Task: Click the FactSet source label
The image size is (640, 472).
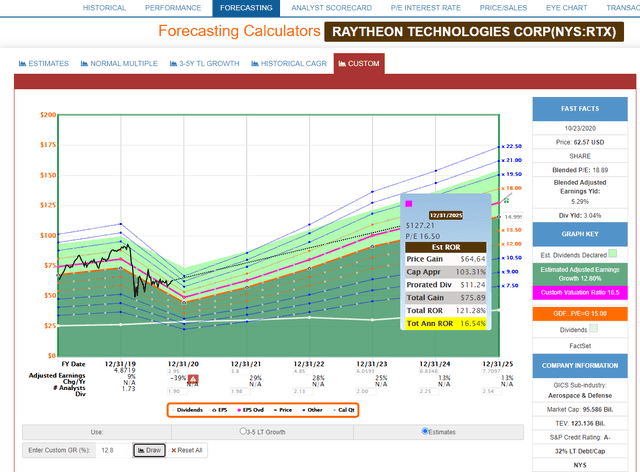Action: pyautogui.click(x=580, y=346)
